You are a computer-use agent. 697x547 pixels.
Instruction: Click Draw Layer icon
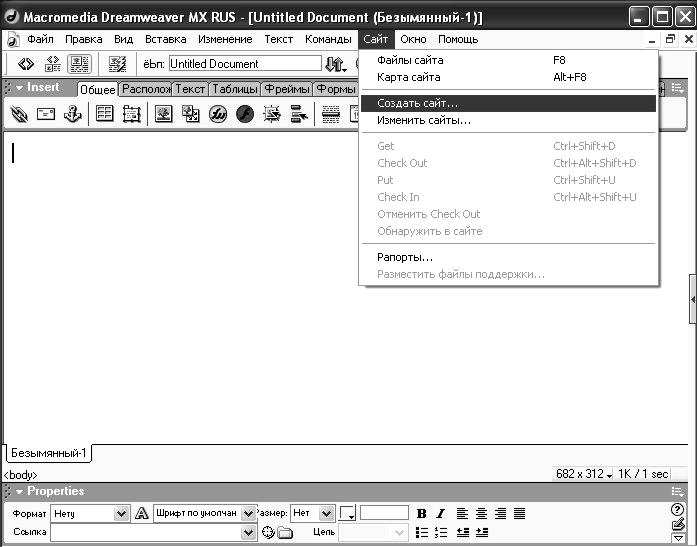coord(132,114)
